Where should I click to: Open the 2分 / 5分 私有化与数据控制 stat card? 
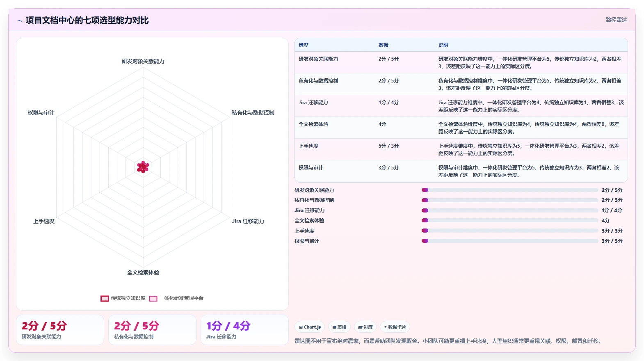point(152,330)
